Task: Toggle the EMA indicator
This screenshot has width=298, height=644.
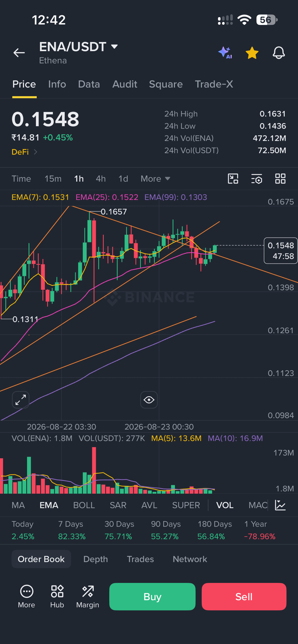Action: point(49,505)
